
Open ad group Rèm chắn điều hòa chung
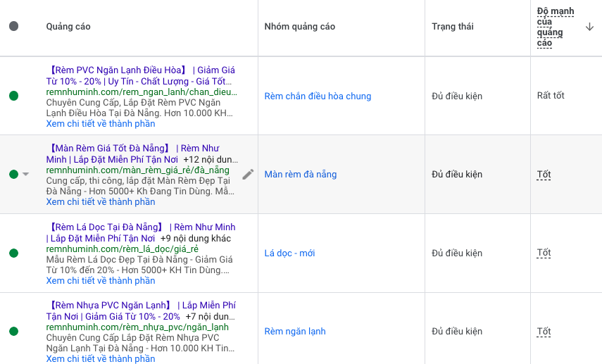pyautogui.click(x=318, y=96)
